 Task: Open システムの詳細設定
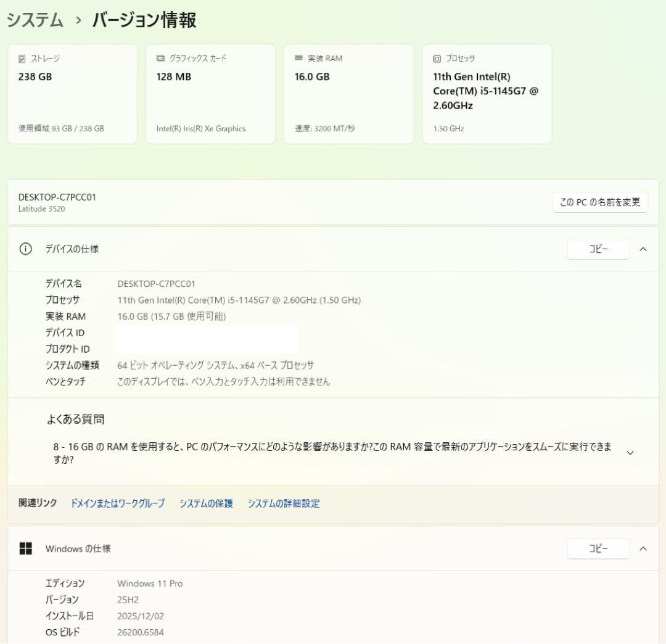[283, 503]
